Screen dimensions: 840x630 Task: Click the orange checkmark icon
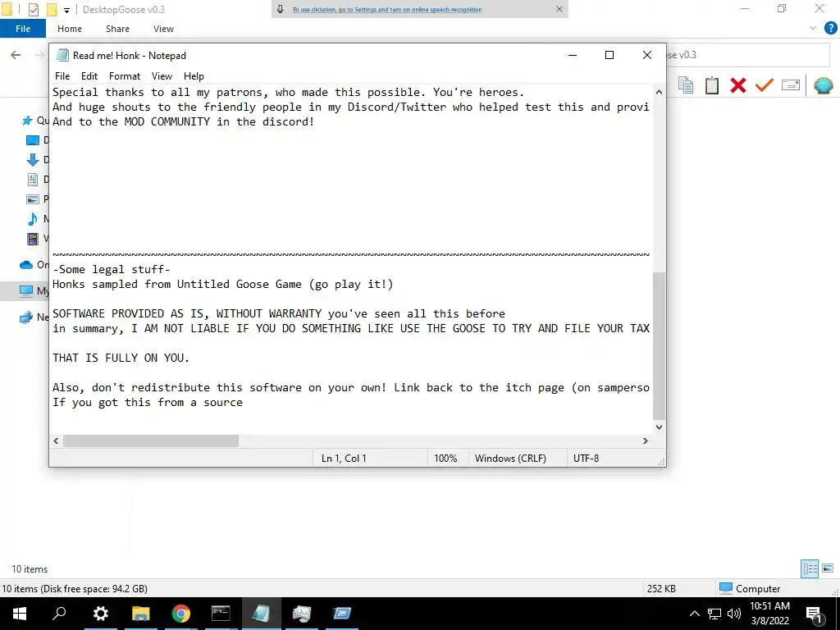pos(765,85)
